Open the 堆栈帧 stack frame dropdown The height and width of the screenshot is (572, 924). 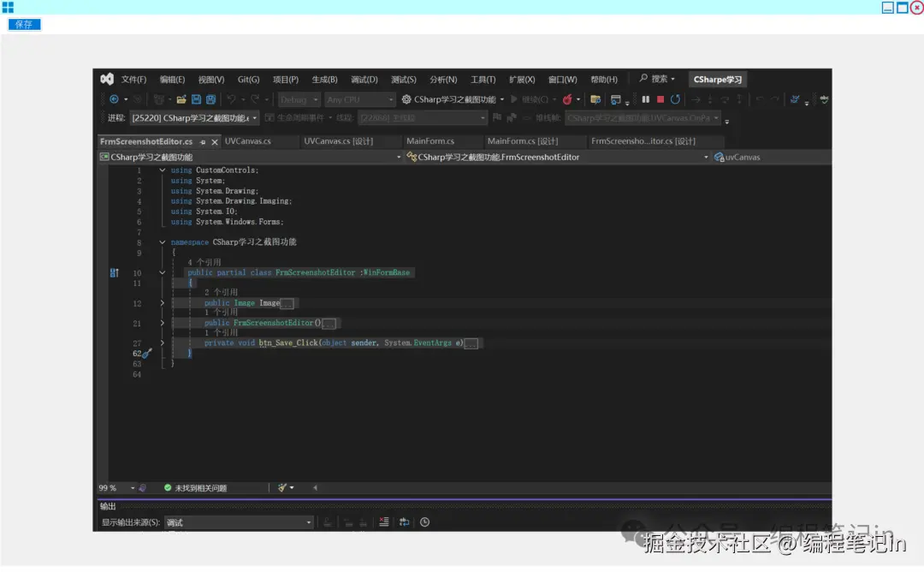[x=643, y=118]
